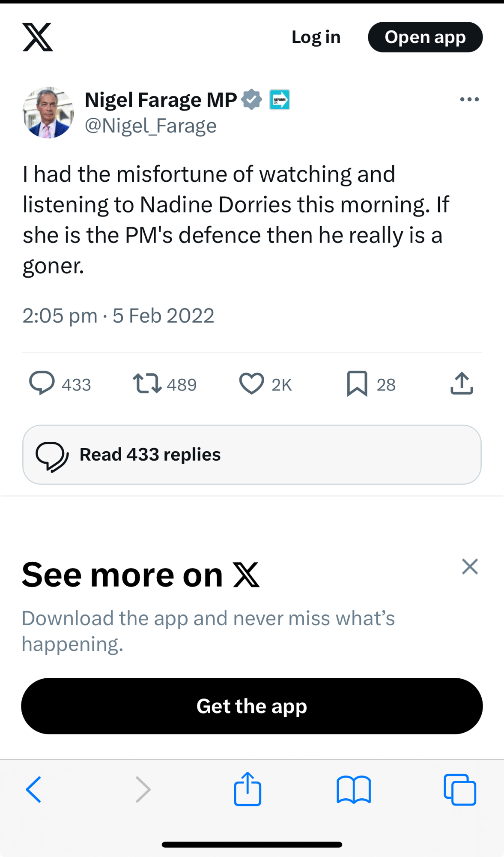Image resolution: width=504 pixels, height=857 pixels.
Task: Open Read 433 replies
Action: point(252,455)
